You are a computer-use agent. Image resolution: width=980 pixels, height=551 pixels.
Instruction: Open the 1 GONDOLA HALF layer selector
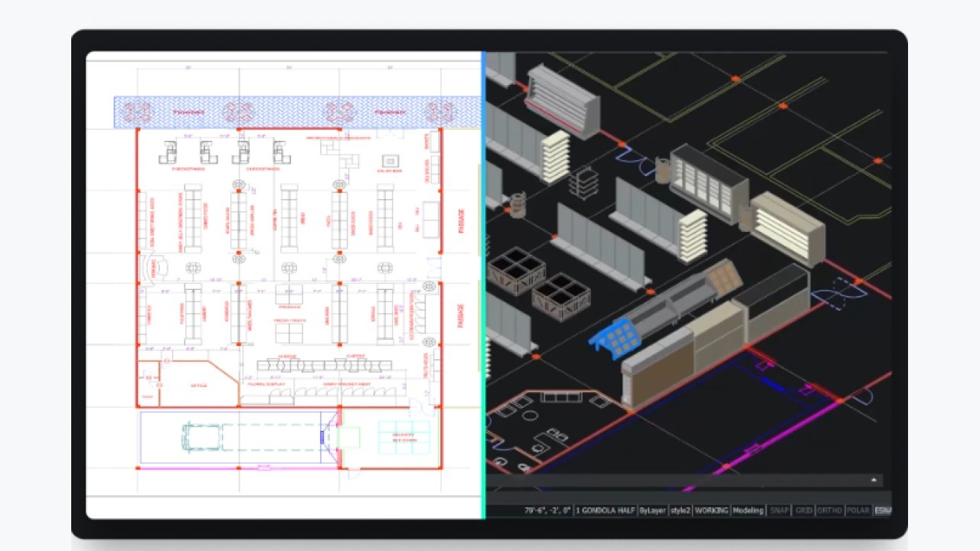pos(605,510)
